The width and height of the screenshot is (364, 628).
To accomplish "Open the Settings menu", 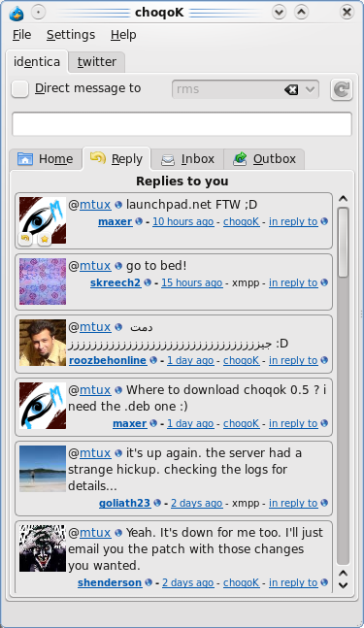I will tap(71, 35).
